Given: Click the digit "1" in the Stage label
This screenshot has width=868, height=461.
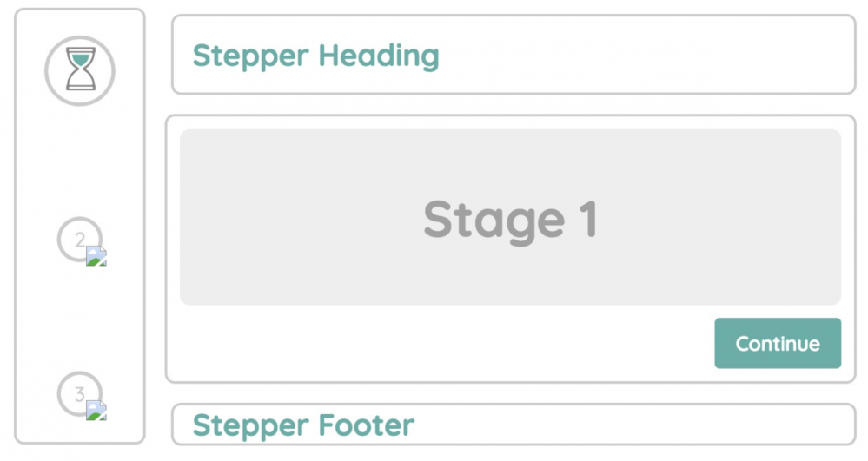Looking at the screenshot, I should (587, 220).
